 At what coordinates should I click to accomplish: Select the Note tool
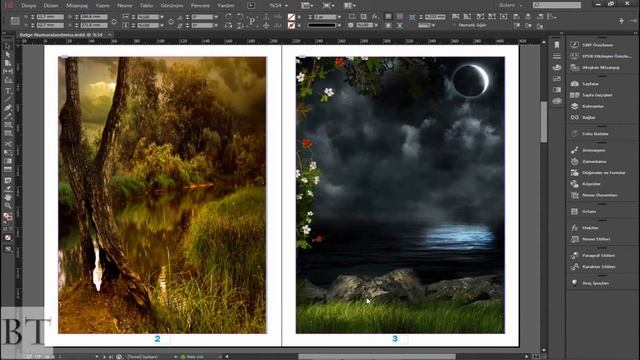(x=8, y=180)
